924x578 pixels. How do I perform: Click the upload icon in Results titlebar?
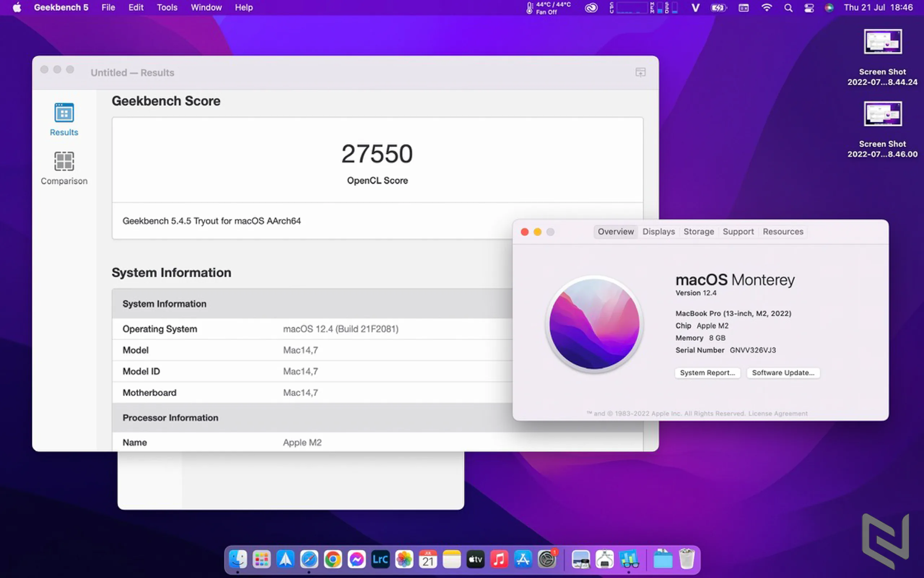[x=640, y=72]
